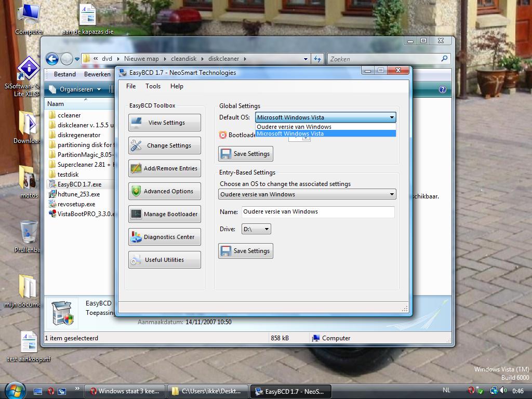Select Downloads folder desktop icon
Image resolution: width=532 pixels, height=399 pixels.
(27, 127)
